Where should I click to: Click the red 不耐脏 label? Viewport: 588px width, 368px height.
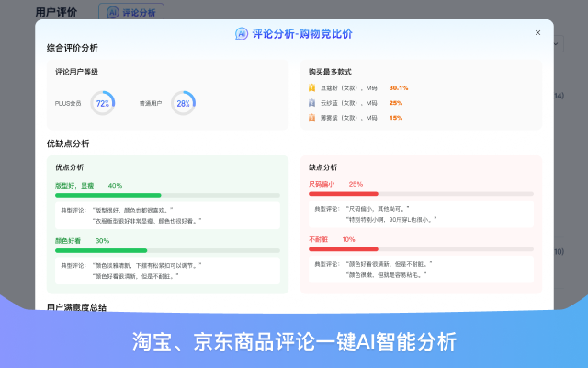(318, 239)
